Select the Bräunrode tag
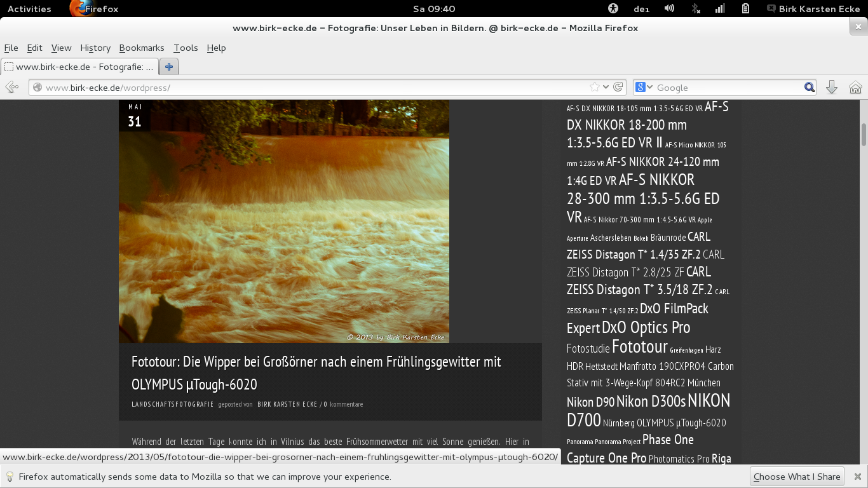 (668, 238)
